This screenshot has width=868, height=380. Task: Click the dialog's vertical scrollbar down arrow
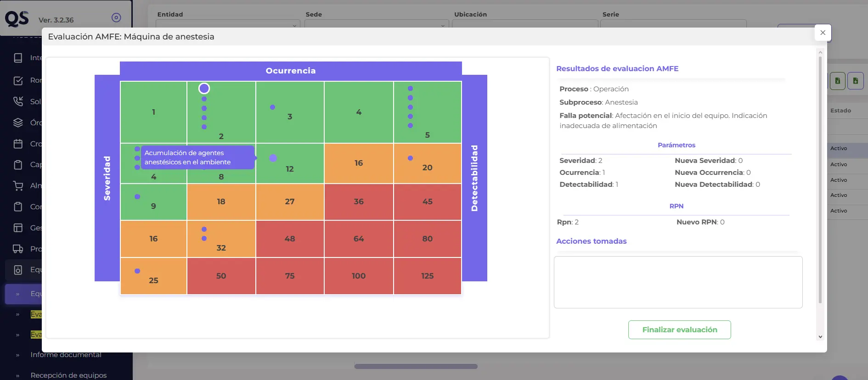(820, 336)
